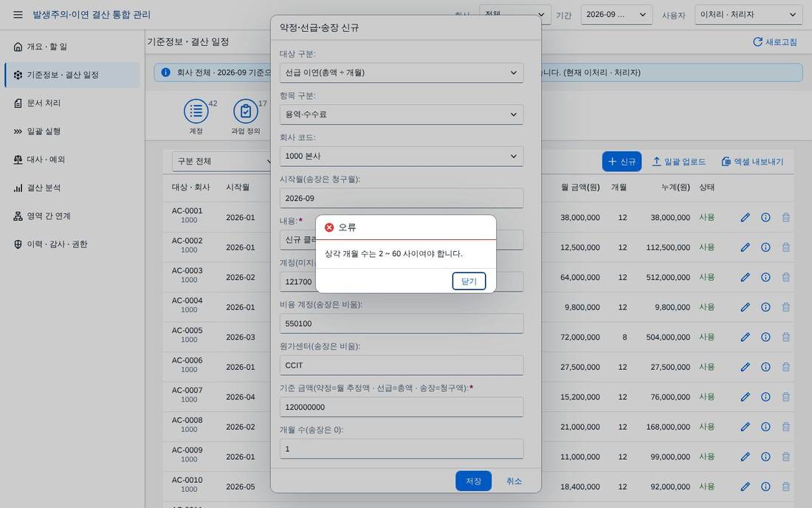Delete row AC-0010 with trash icon

click(x=785, y=487)
